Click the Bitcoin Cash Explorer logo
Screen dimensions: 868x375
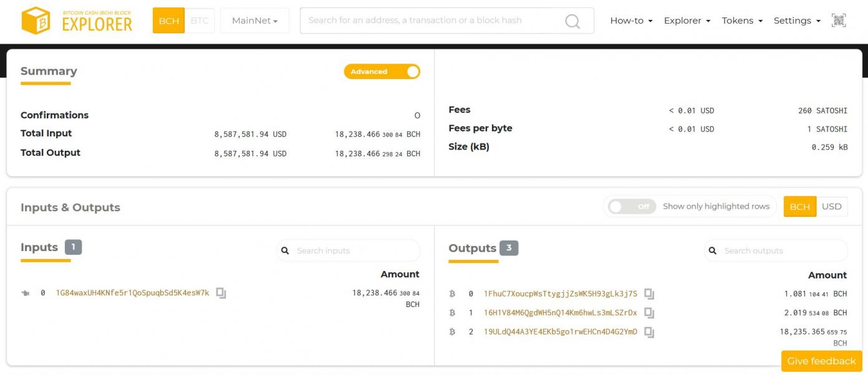77,21
